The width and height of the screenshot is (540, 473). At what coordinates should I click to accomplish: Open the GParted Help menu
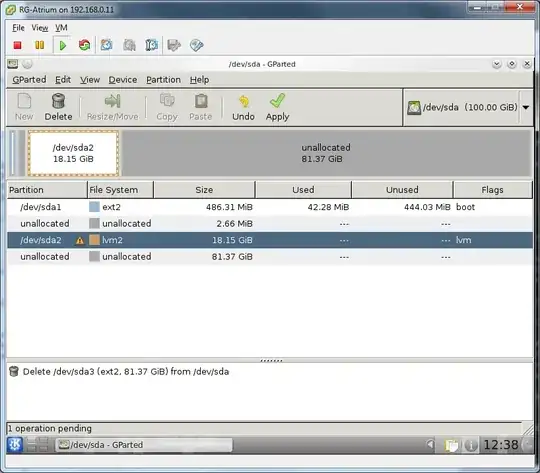point(199,80)
